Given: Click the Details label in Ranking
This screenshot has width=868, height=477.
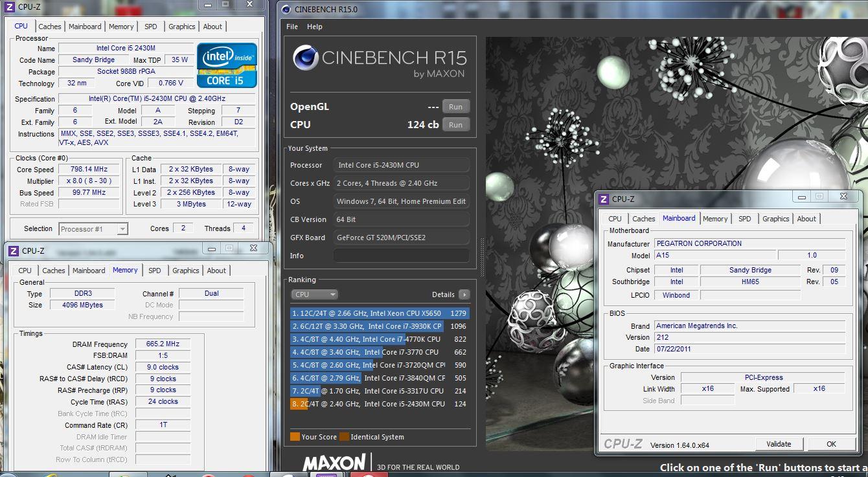Looking at the screenshot, I should pos(443,294).
